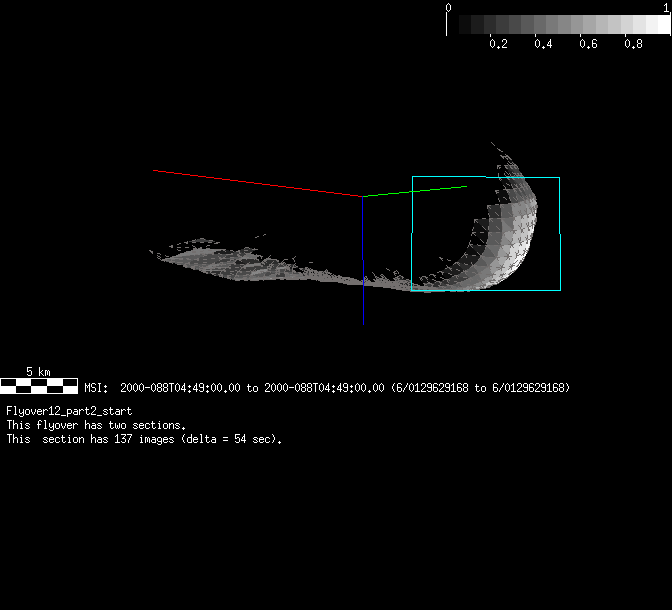
Task: Click the 0 label above the color bar
Action: point(448,7)
